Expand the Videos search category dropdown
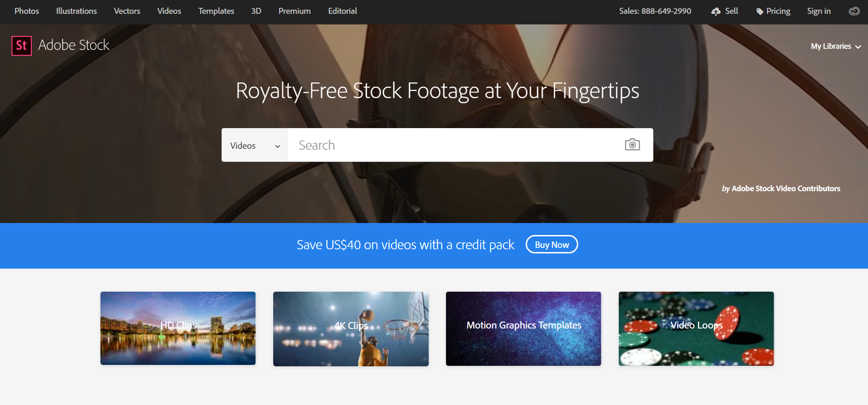 (x=254, y=145)
